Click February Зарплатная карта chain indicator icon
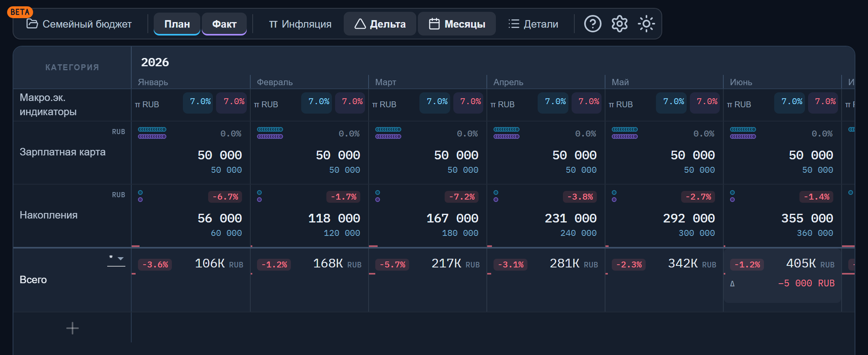The image size is (868, 355). 270,133
